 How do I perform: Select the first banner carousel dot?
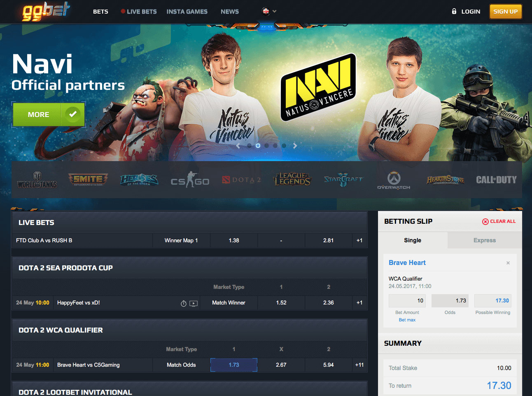coord(249,145)
